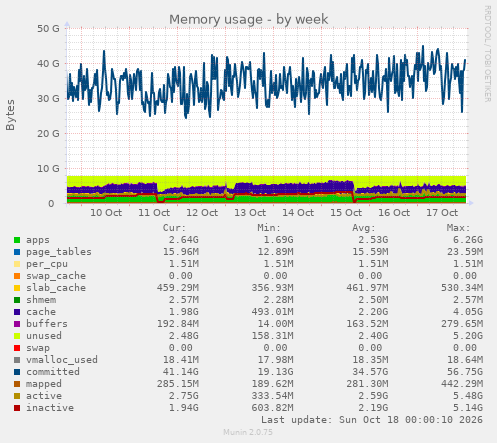The image size is (497, 443).
Task: Click the 'Last update' timestamp line
Action: click(x=372, y=420)
